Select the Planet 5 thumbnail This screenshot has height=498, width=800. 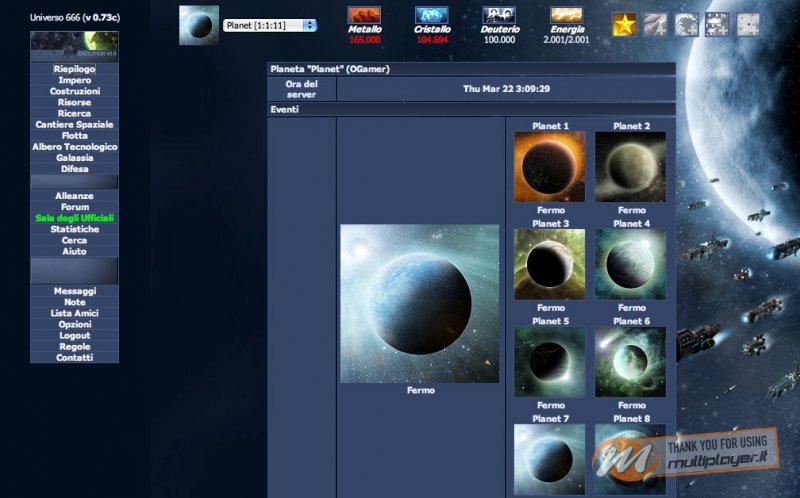549,362
